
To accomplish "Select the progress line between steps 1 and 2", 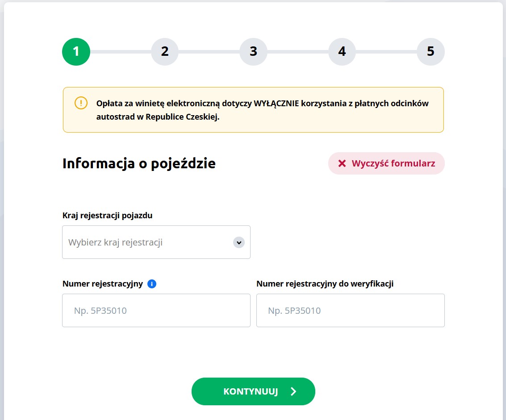I will pos(121,52).
